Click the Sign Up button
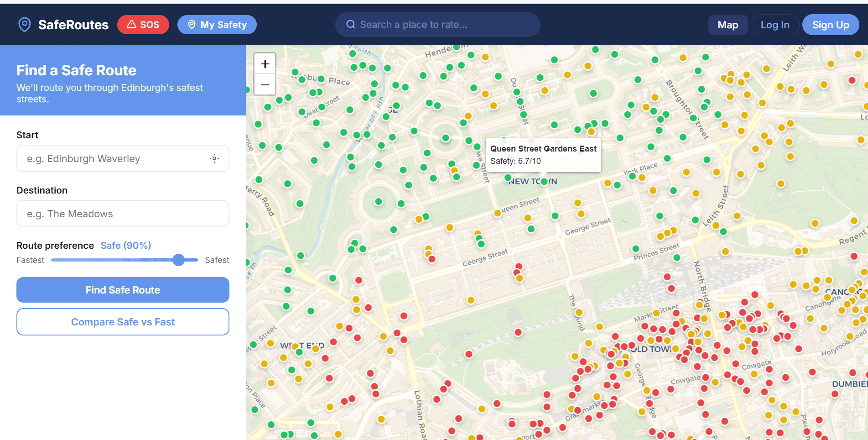The height and width of the screenshot is (440, 868). pos(831,25)
